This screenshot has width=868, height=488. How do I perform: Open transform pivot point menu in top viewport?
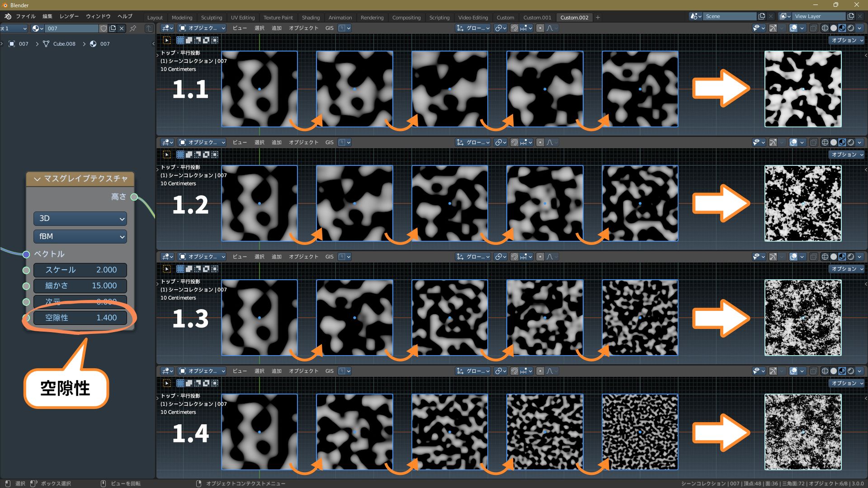[x=500, y=28]
